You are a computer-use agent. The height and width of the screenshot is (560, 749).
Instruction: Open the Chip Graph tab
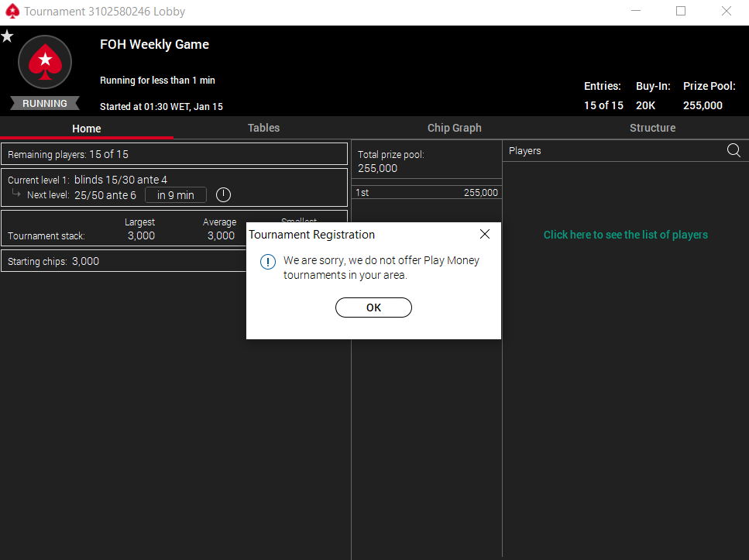[x=454, y=128]
